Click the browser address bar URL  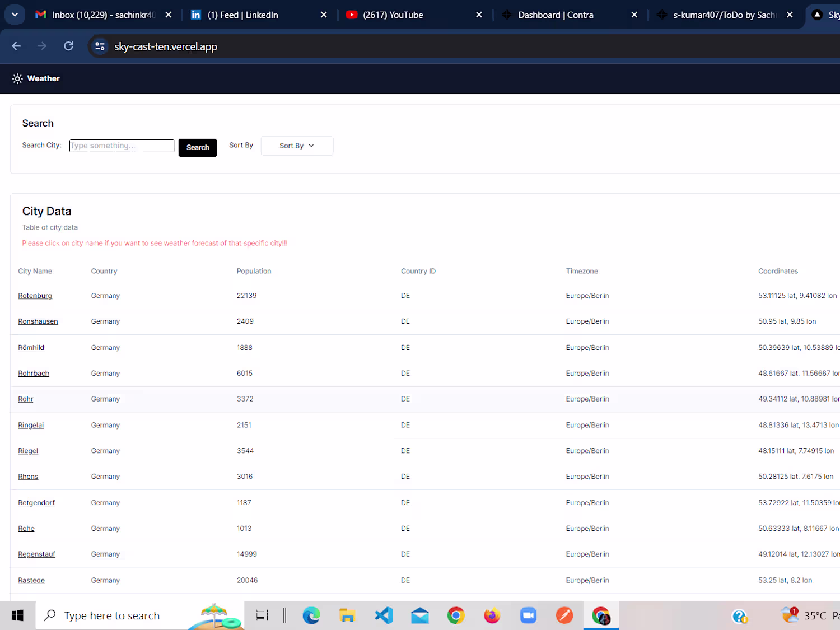click(166, 46)
